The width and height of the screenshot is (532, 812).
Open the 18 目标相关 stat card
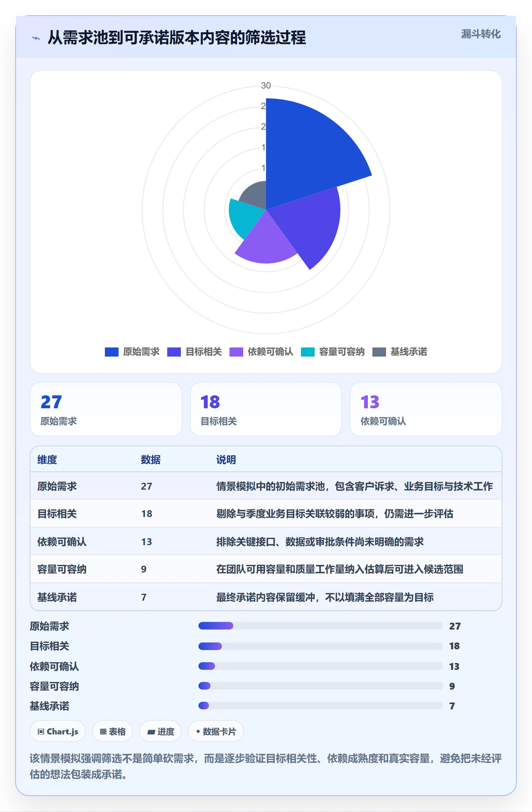[x=266, y=409]
